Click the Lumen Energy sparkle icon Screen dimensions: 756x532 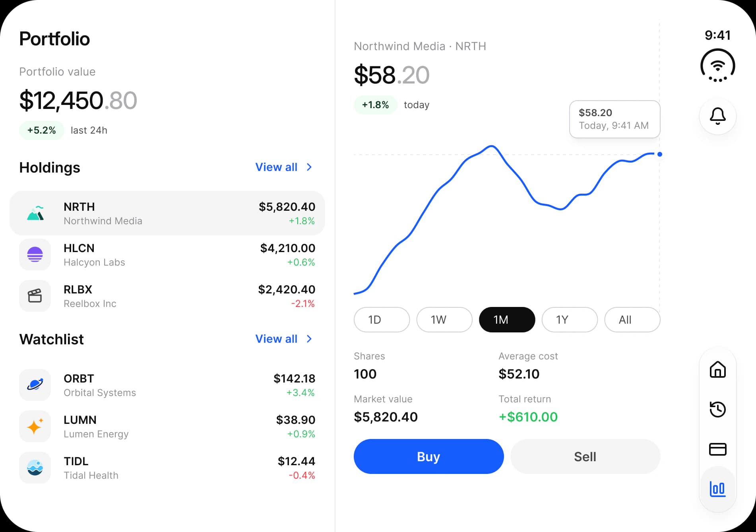[x=35, y=426]
